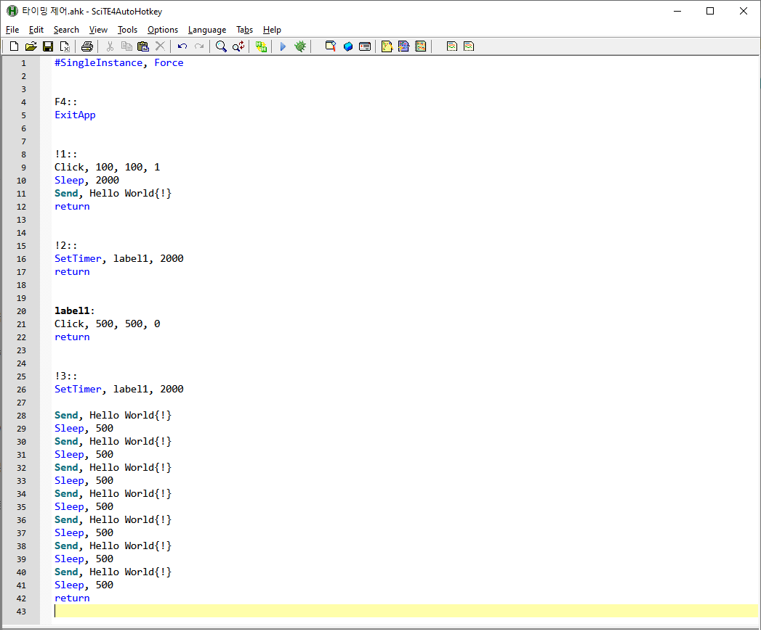The width and height of the screenshot is (761, 630).
Task: Open the Search menu
Action: coord(66,30)
